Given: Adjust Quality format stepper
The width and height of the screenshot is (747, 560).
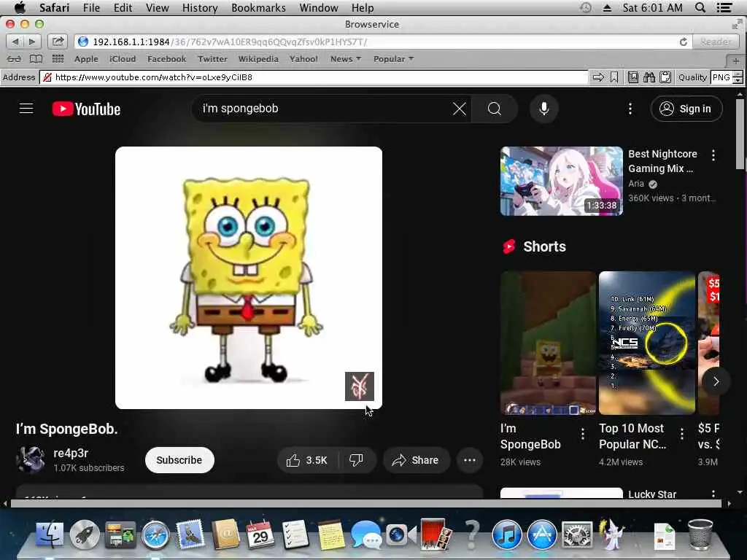Looking at the screenshot, I should 738,77.
